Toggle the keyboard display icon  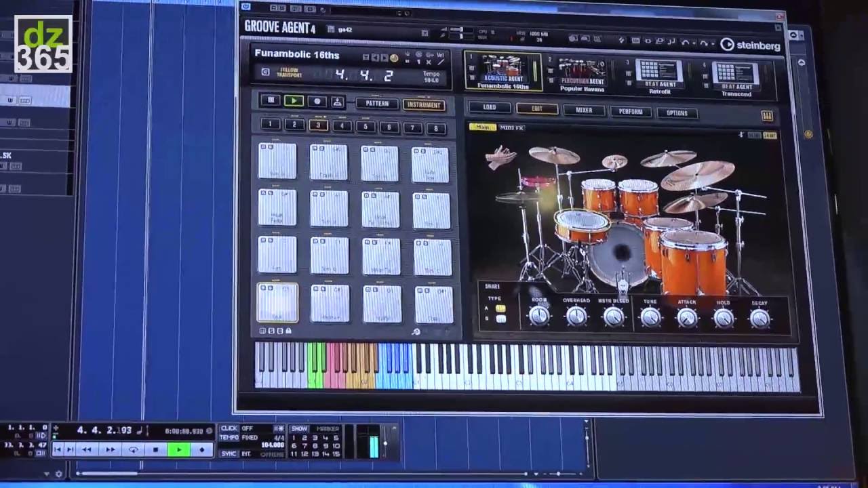click(x=767, y=117)
